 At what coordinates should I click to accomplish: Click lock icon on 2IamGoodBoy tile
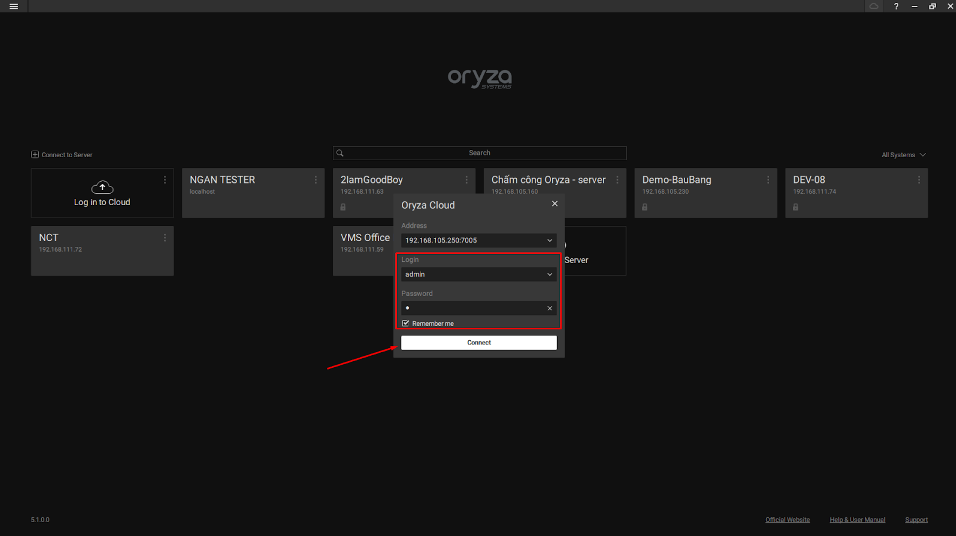[x=343, y=207]
